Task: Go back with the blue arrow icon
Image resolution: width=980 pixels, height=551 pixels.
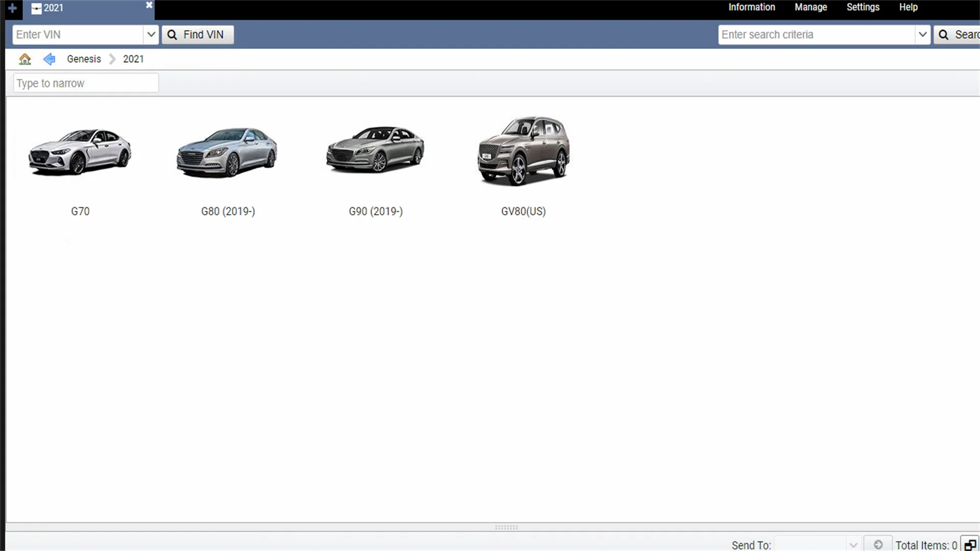Action: click(49, 59)
